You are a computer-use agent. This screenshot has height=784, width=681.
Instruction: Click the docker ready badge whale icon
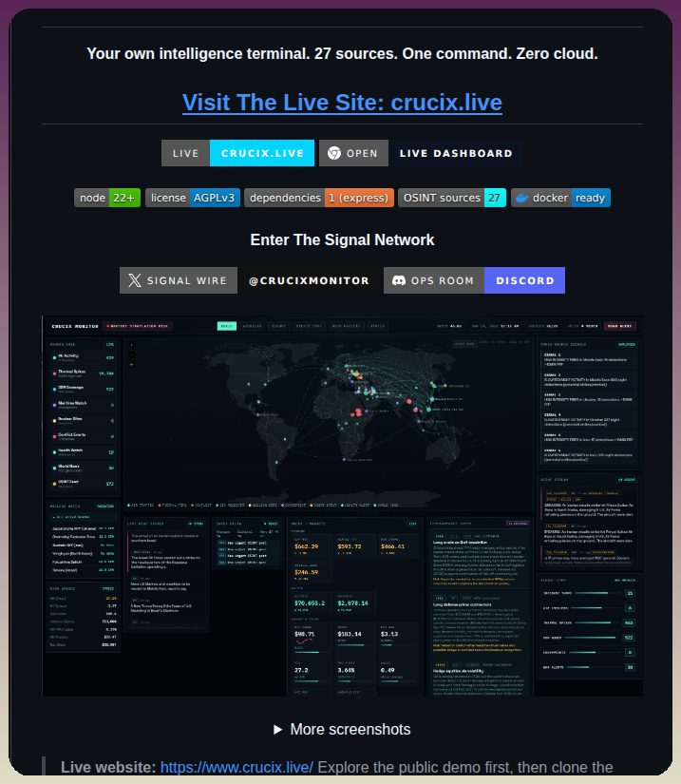click(x=522, y=198)
